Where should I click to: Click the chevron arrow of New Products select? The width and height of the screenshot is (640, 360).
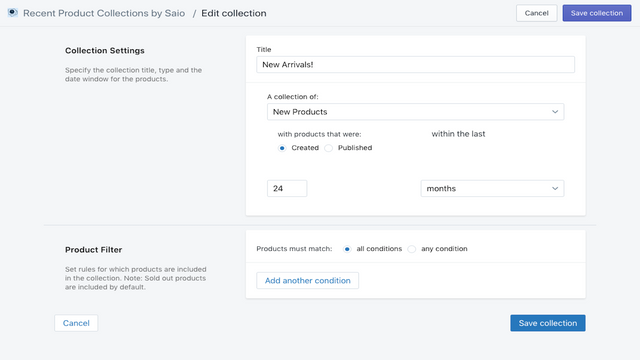tap(555, 112)
